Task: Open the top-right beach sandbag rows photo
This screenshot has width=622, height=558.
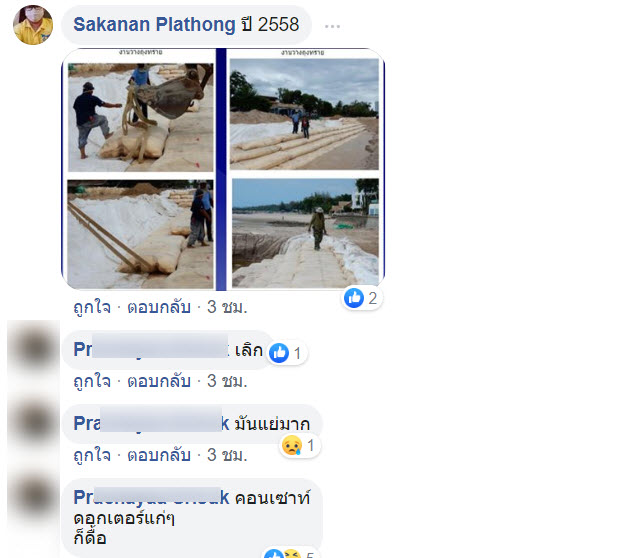Action: (304, 114)
